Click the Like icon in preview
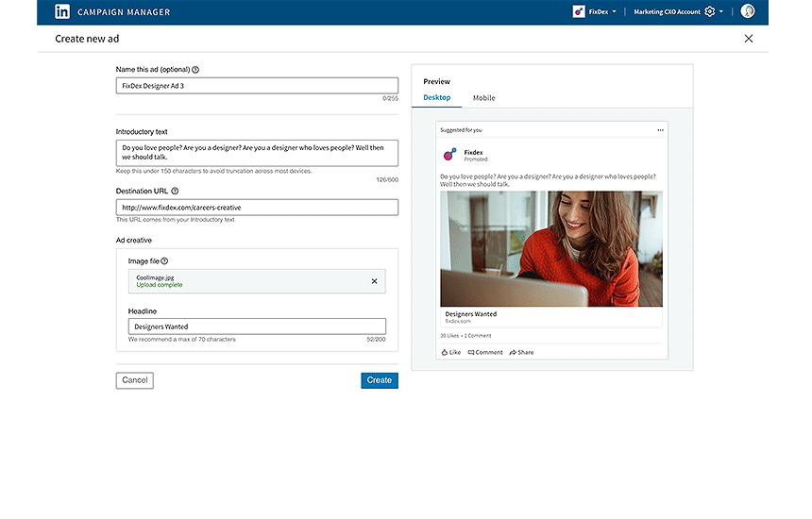812x519 pixels. click(445, 352)
